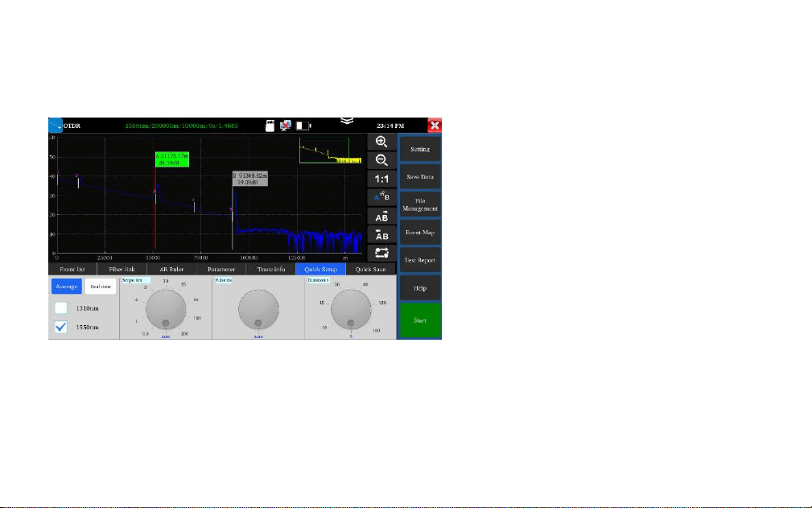
Task: Close the OTDR window with red X
Action: tap(435, 126)
